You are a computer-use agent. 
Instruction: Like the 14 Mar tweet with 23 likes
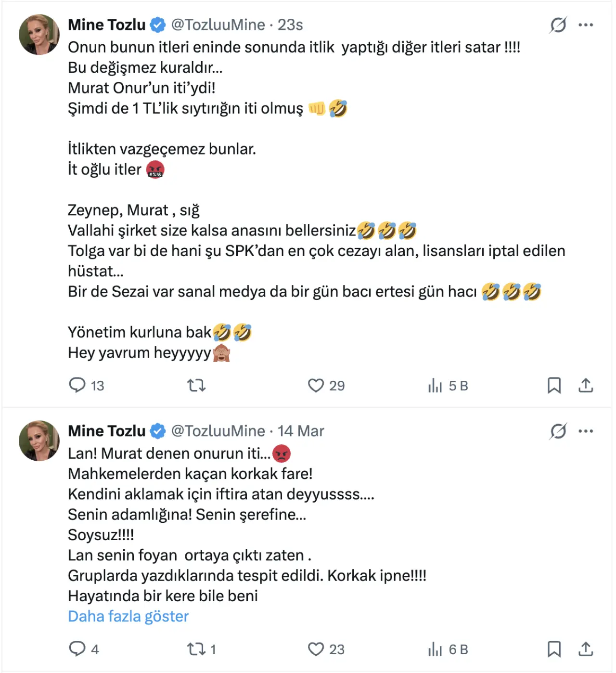click(x=316, y=649)
